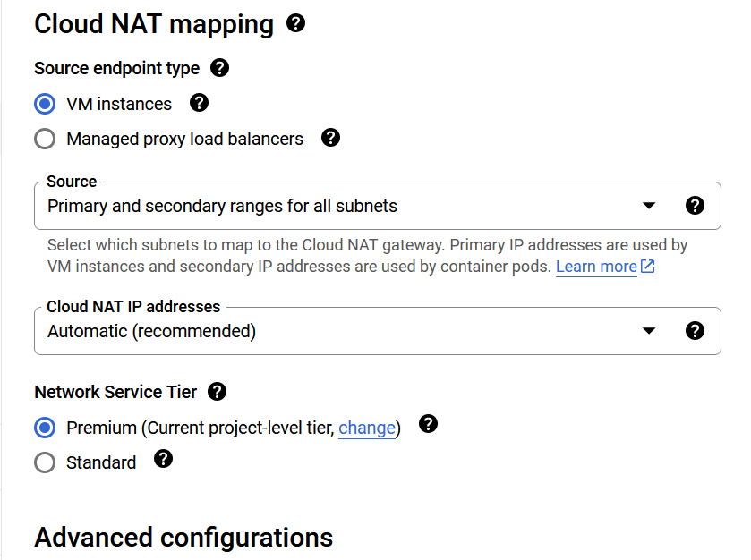Expand the Source dropdown arrow
The height and width of the screenshot is (560, 751).
click(x=650, y=206)
